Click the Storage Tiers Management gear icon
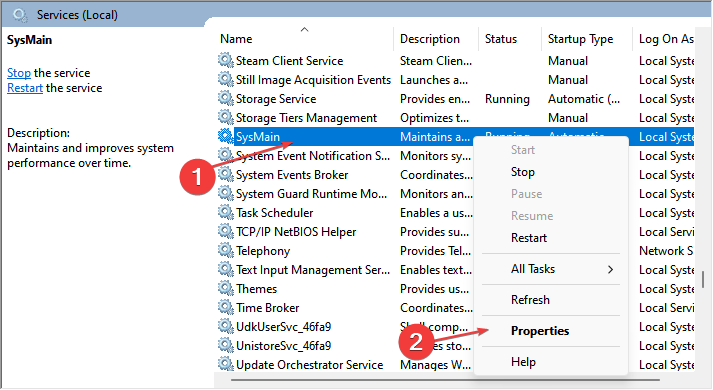713x390 pixels. (226, 117)
